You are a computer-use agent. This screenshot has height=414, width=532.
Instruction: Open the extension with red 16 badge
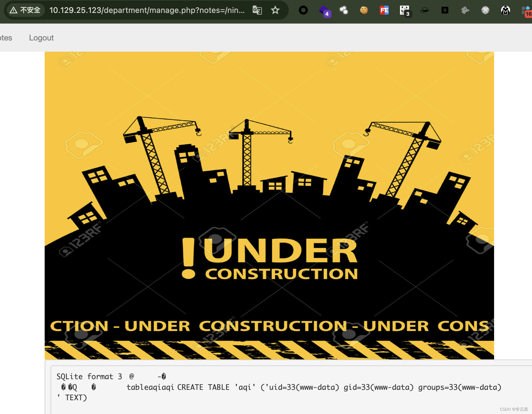(x=526, y=11)
